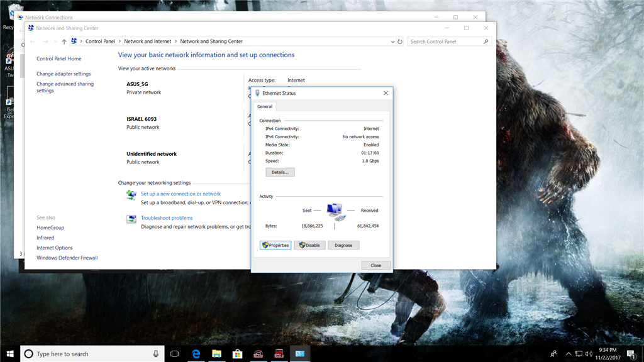Open File Explorer from the taskbar
This screenshot has height=362, width=644.
pos(216,354)
